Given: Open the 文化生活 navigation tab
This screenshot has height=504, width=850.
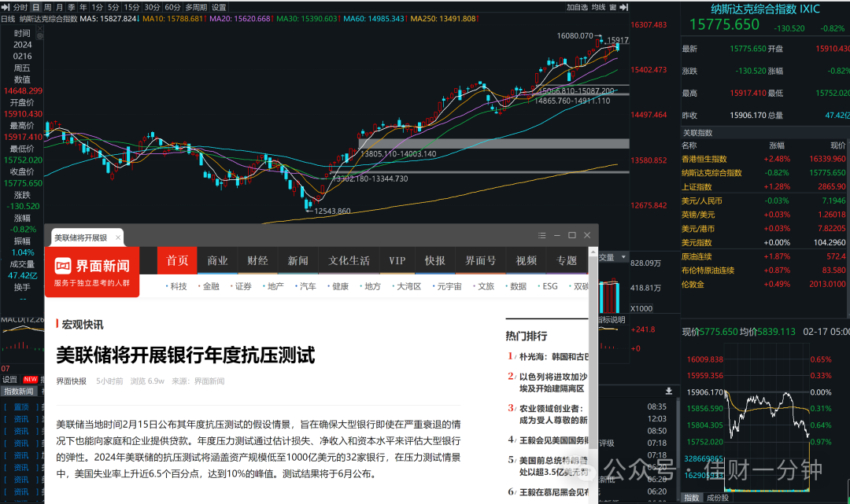Looking at the screenshot, I should (349, 260).
